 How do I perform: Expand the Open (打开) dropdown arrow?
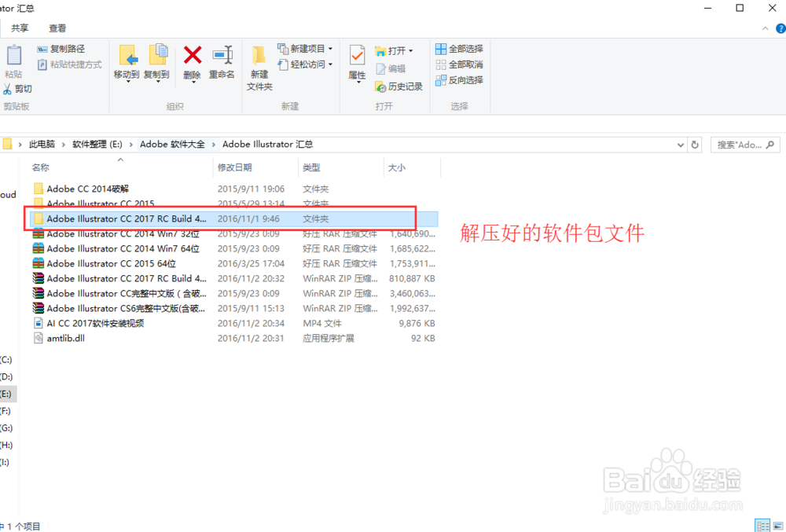pos(410,50)
